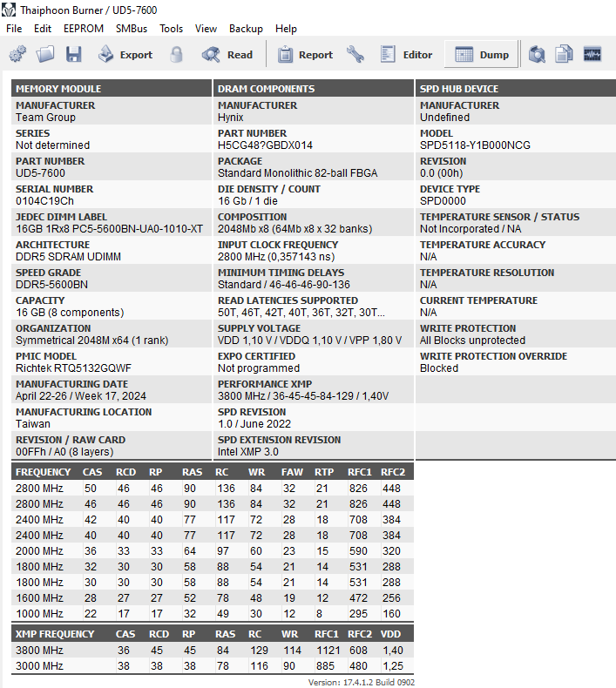Open the Backup menu
Screen dimensions: 616x688
[246, 29]
